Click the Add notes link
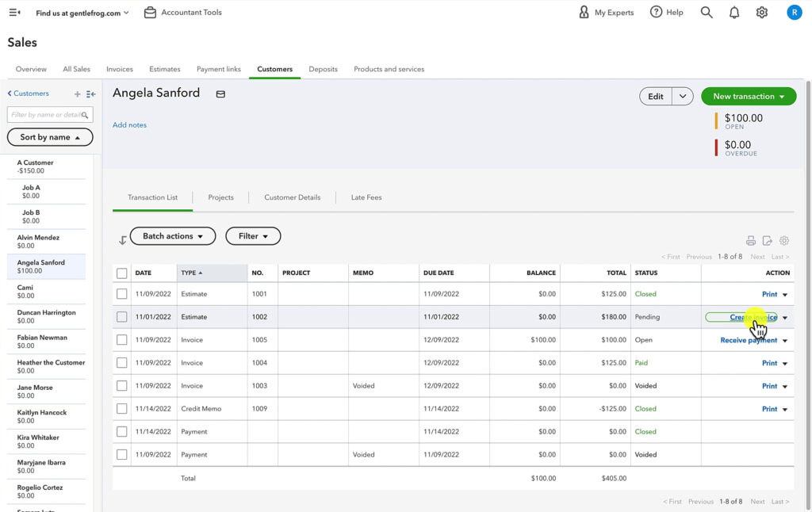 tap(129, 124)
